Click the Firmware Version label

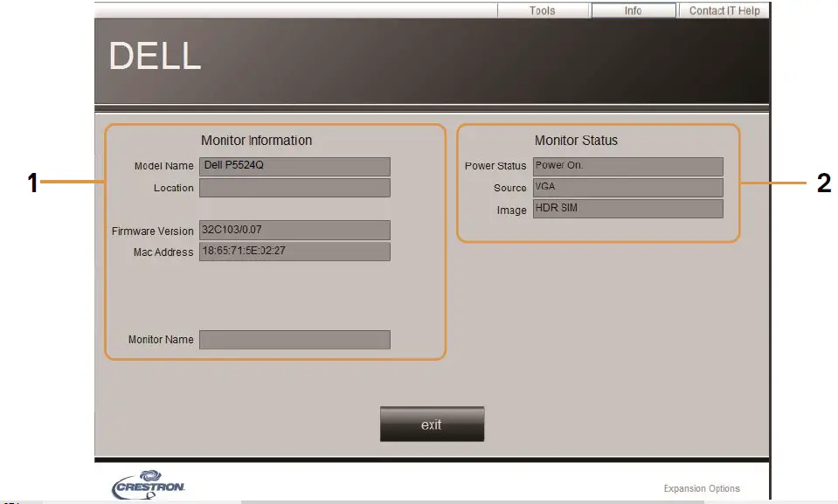click(153, 231)
